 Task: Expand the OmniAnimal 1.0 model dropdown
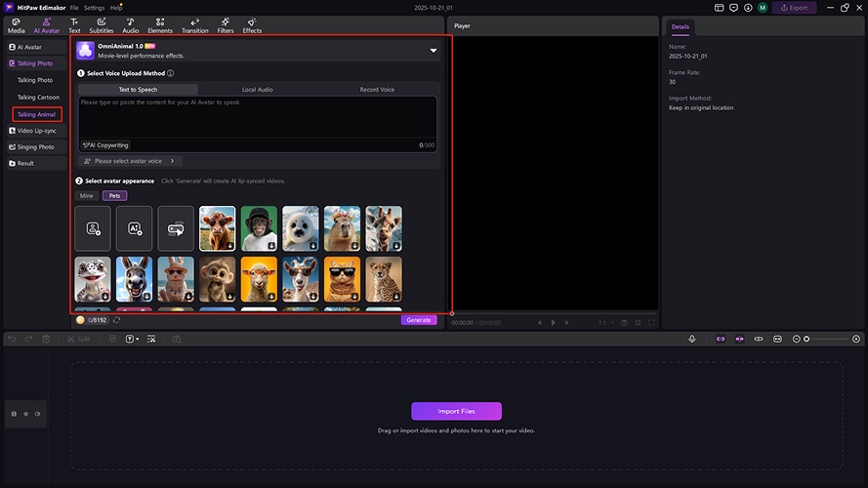click(434, 51)
